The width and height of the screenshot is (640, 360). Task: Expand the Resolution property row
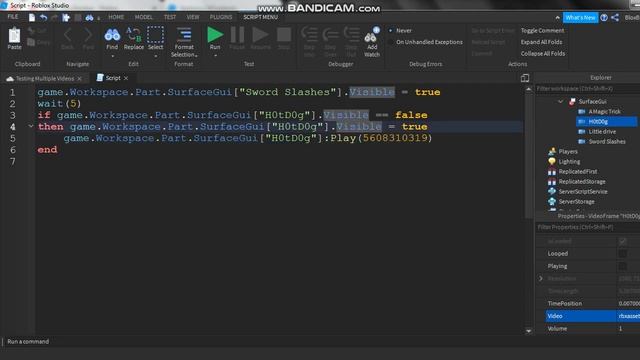click(x=541, y=278)
